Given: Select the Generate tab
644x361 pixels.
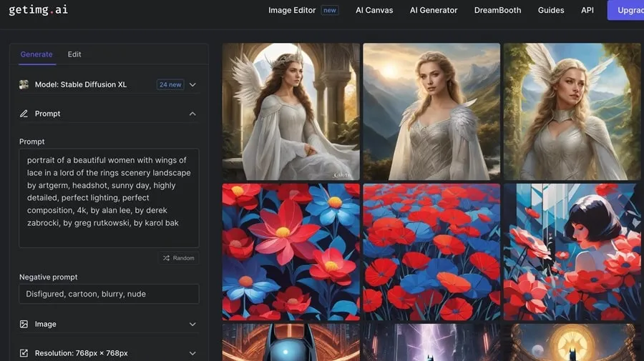Looking at the screenshot, I should click(x=36, y=54).
